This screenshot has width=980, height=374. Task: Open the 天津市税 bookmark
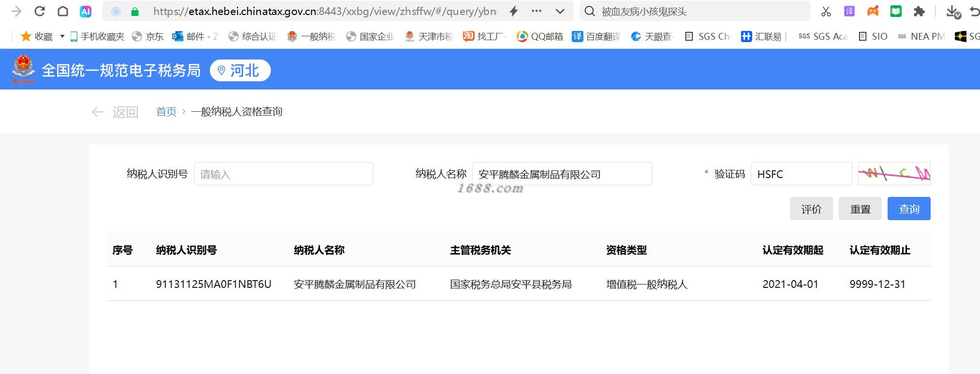click(429, 36)
